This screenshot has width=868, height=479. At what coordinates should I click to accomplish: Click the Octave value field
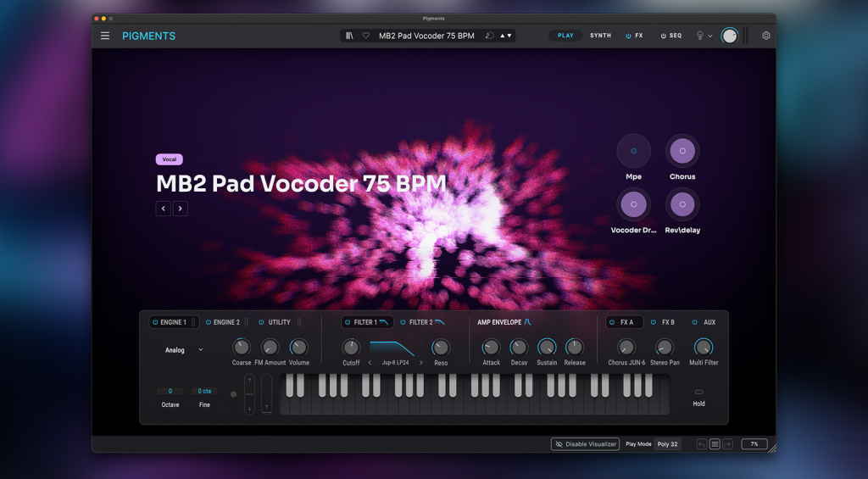(x=170, y=391)
